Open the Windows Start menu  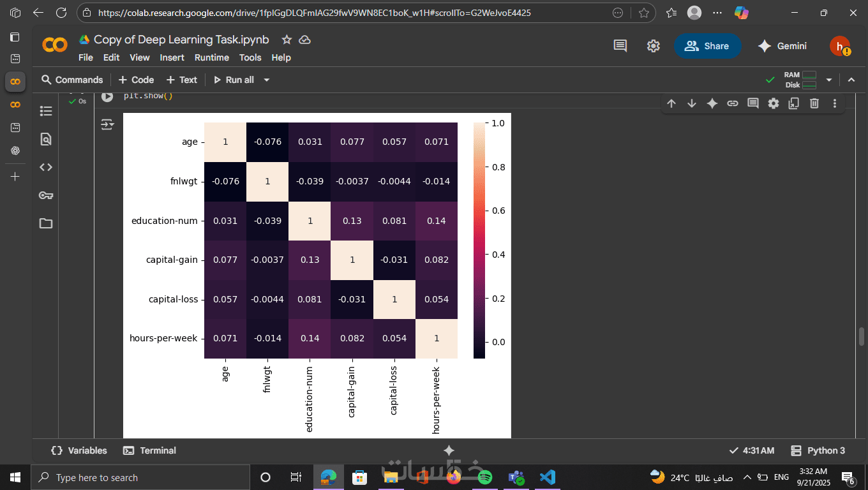click(15, 477)
